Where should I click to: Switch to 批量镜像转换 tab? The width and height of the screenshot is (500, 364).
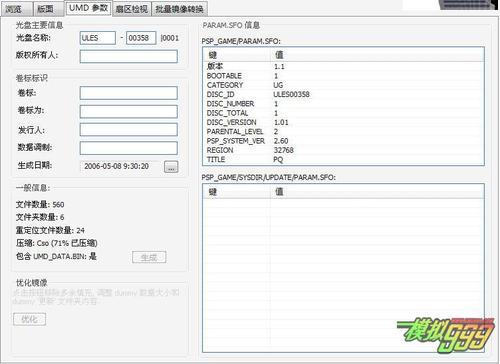(180, 9)
